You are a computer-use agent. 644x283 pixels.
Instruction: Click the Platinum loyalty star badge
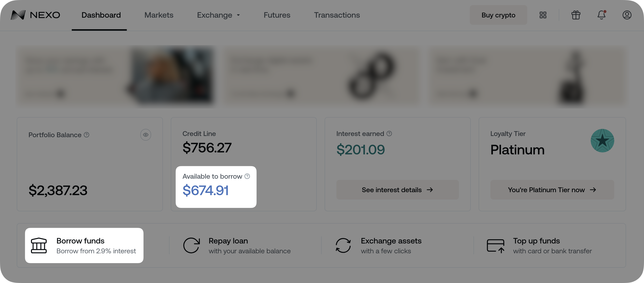point(602,141)
